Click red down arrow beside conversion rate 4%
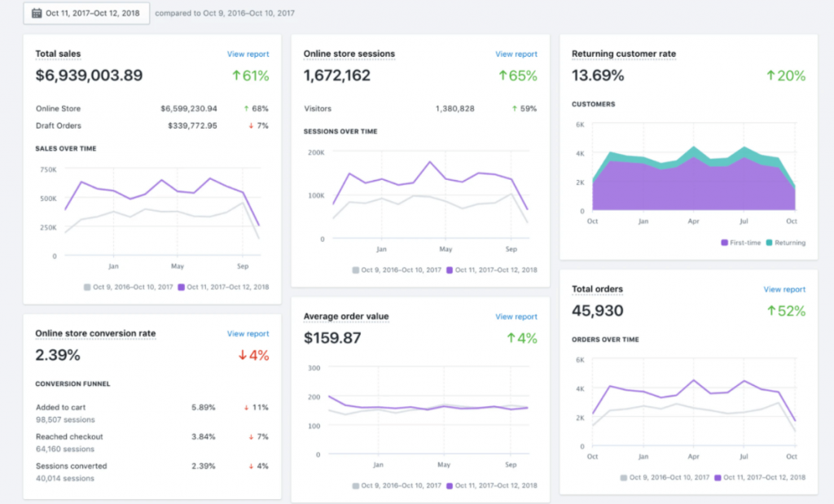The image size is (834, 504). [243, 356]
